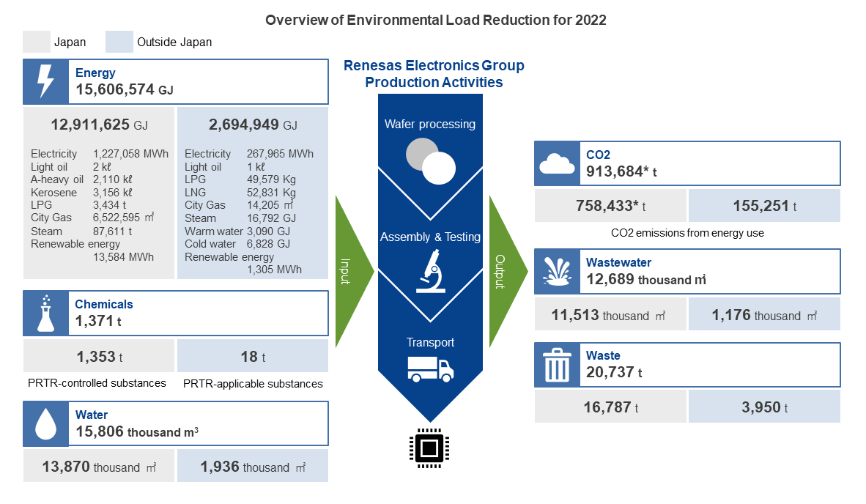Screen dimensions: 866x504
Task: Click Outside Japan LPG 49,579 Kg row
Action: pyautogui.click(x=240, y=179)
